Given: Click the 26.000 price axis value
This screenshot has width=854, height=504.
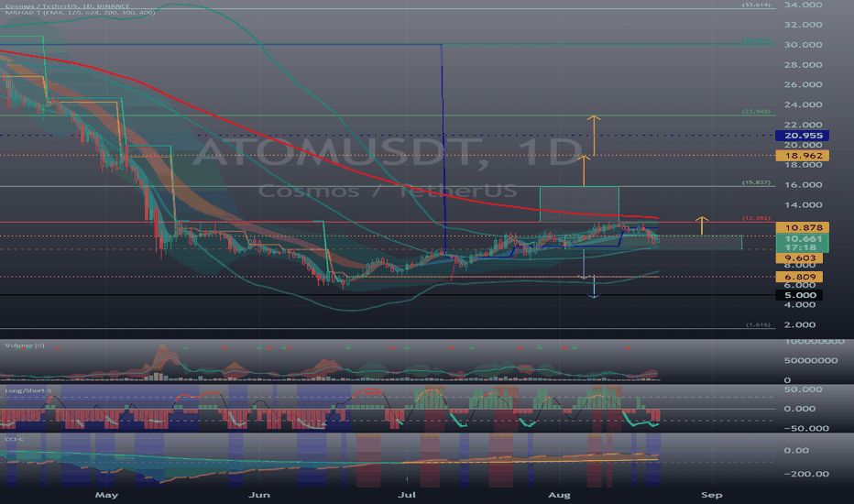Looking at the screenshot, I should point(803,84).
